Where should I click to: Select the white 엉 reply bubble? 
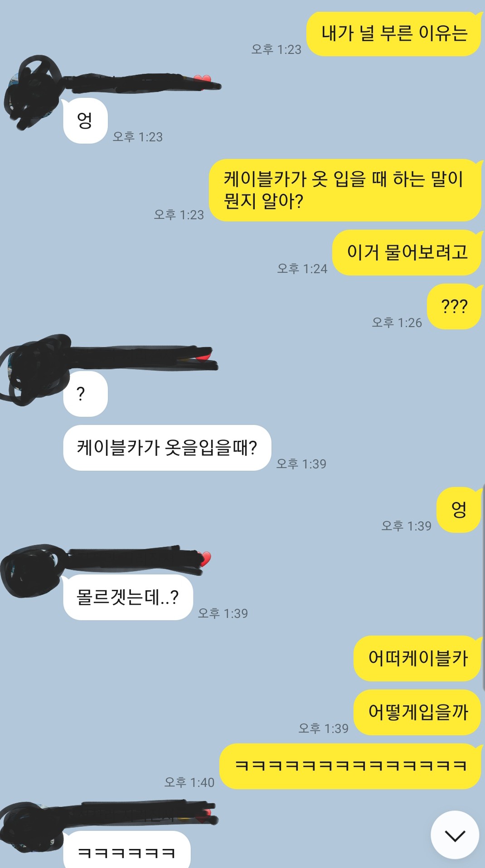(85, 121)
